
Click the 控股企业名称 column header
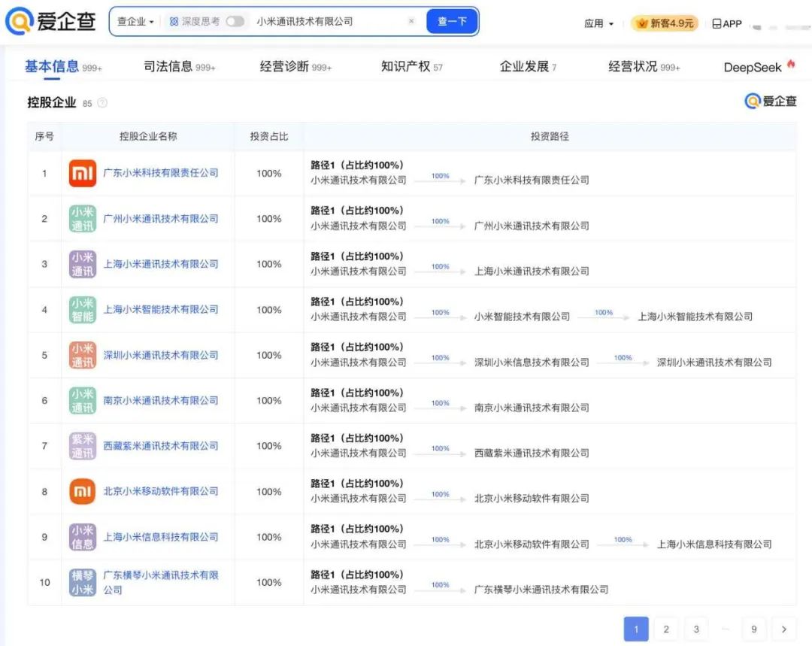click(x=148, y=136)
